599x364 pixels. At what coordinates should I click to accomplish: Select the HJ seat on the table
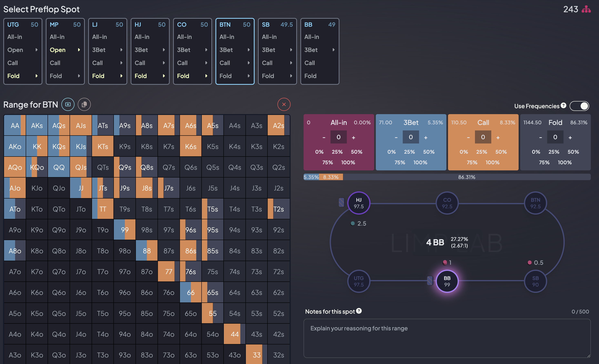tap(359, 203)
